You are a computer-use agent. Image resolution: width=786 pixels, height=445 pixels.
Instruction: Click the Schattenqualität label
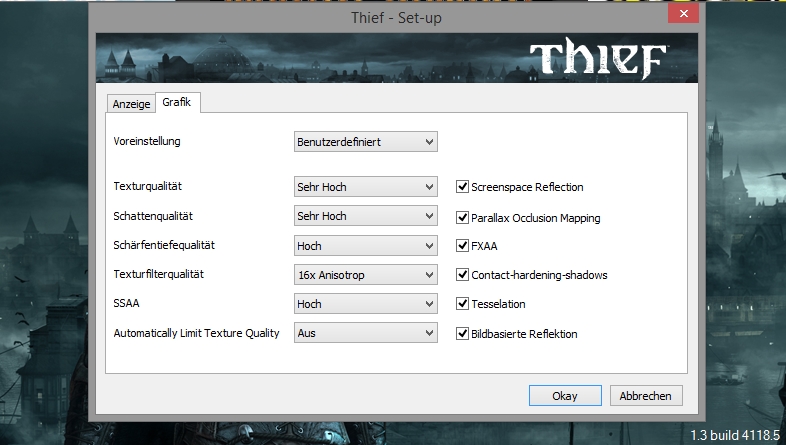153,216
